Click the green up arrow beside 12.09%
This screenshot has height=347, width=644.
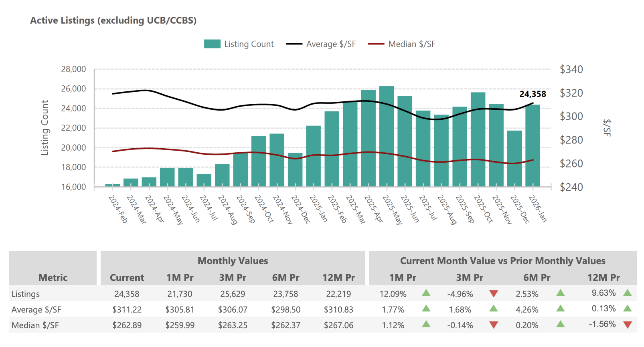coord(426,293)
